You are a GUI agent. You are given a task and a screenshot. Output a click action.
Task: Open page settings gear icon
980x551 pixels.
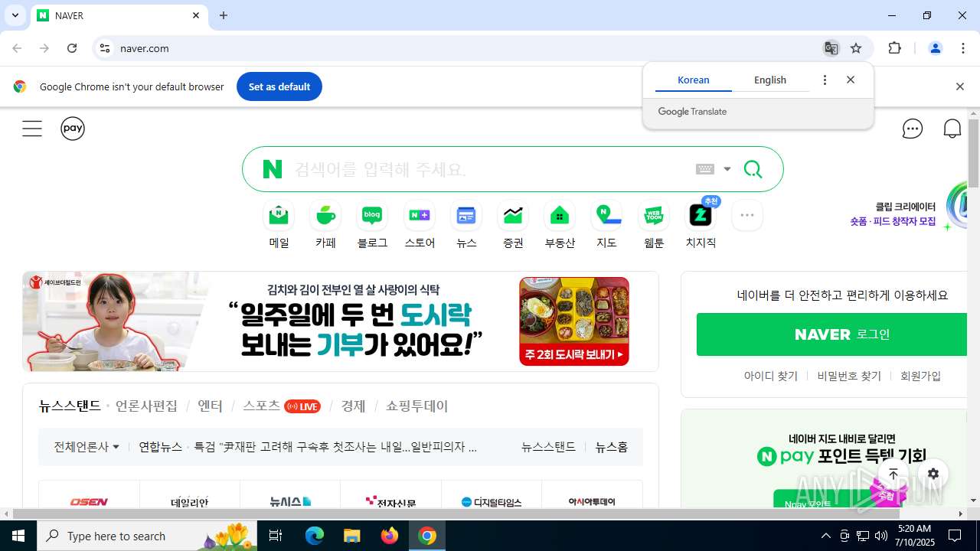933,474
